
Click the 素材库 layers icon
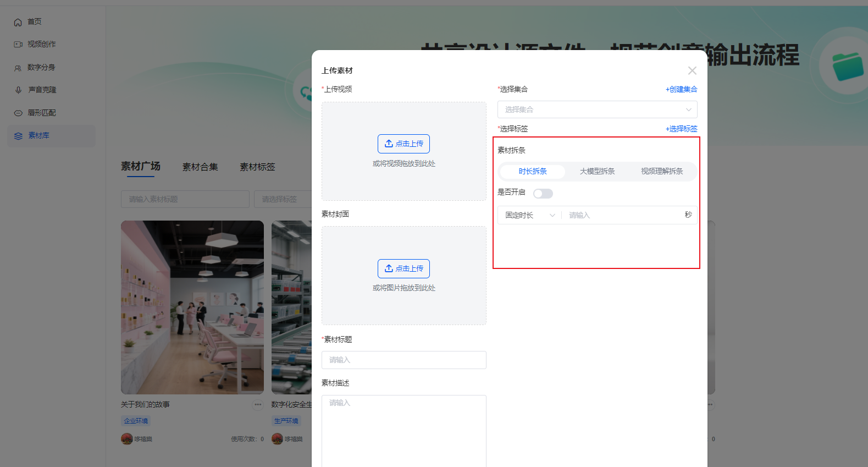pos(18,136)
